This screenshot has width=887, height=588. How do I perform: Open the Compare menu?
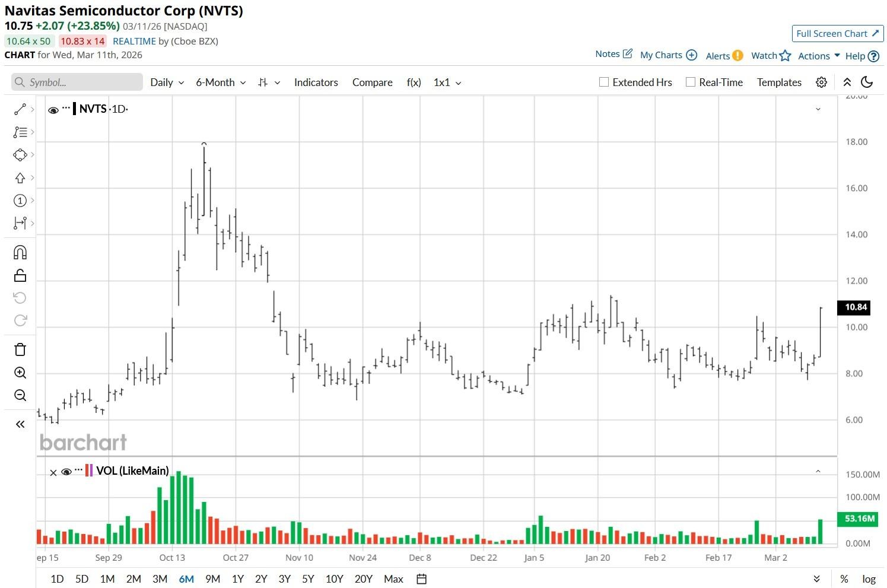pos(373,82)
